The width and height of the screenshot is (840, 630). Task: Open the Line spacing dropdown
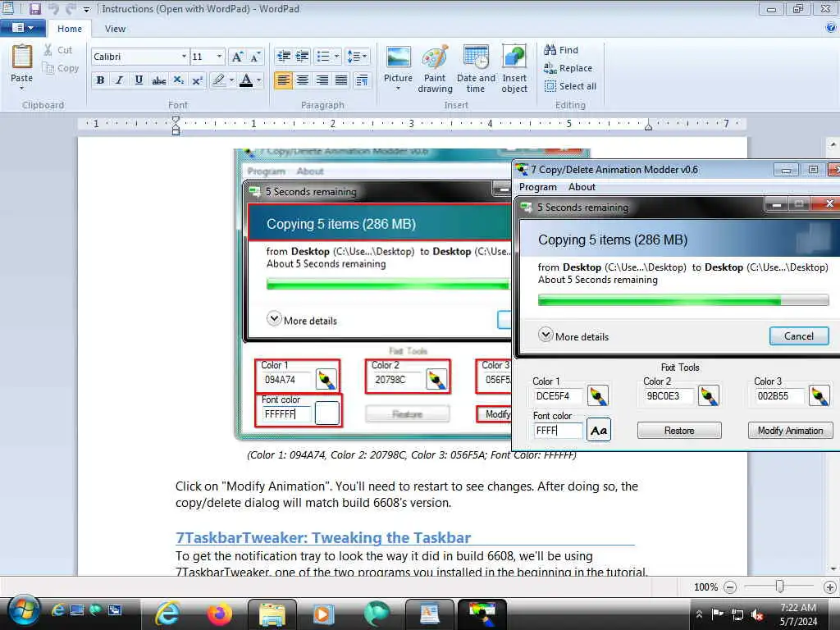click(357, 57)
